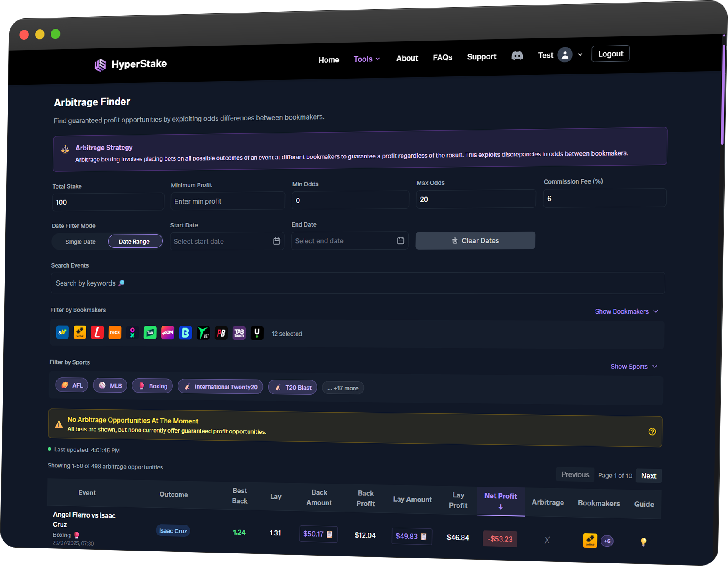Click the Max Odds input field
The image size is (728, 566).
click(476, 199)
